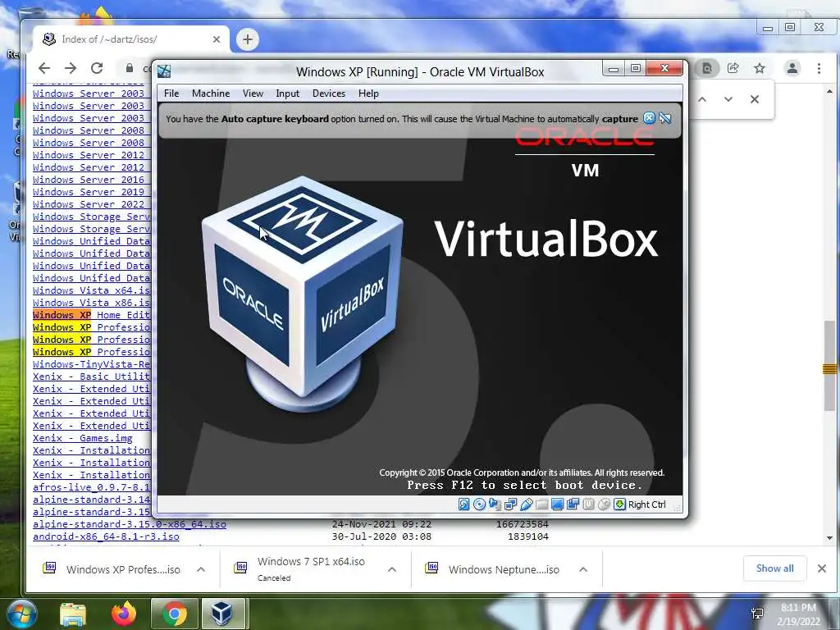840x630 pixels.
Task: Open the VirtualBox View menu
Action: coord(253,94)
